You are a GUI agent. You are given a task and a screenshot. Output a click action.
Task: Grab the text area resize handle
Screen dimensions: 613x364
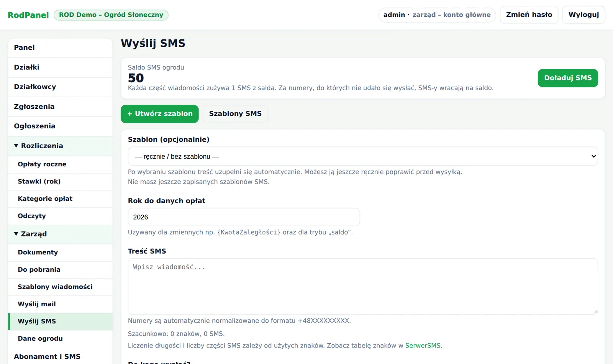point(595,312)
